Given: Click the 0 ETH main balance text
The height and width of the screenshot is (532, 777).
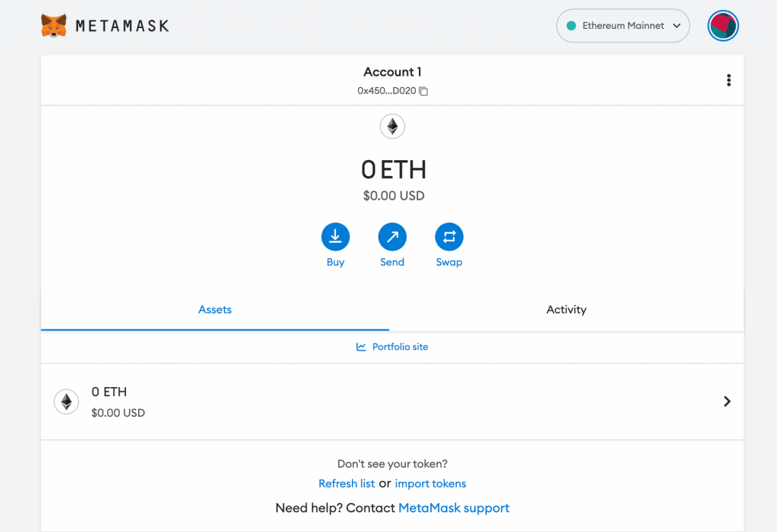Looking at the screenshot, I should pyautogui.click(x=394, y=170).
